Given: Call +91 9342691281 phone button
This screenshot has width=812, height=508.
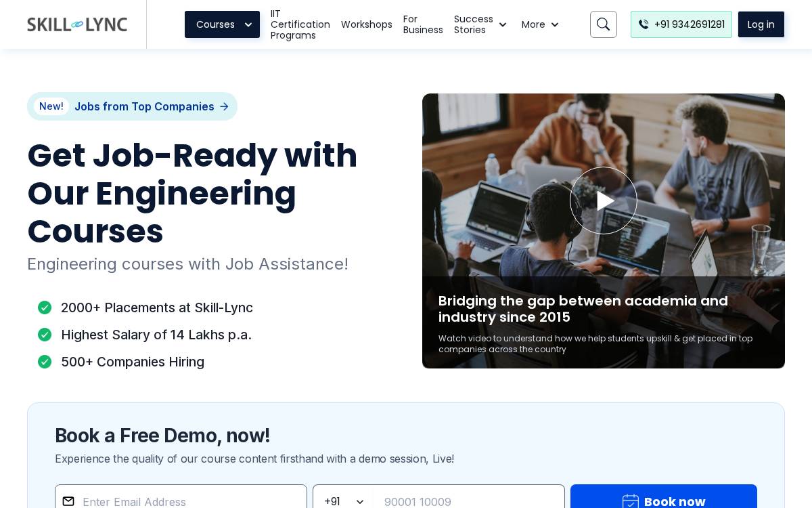Looking at the screenshot, I should coord(681,24).
